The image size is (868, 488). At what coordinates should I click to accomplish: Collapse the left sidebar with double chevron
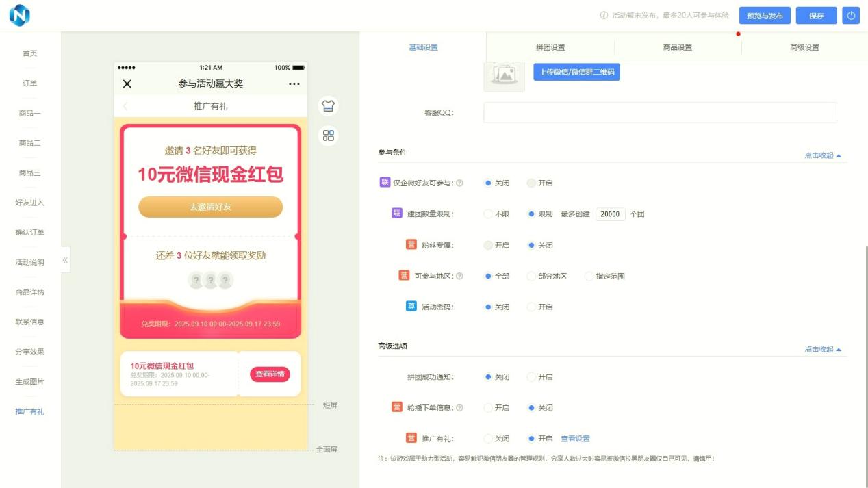(x=65, y=260)
